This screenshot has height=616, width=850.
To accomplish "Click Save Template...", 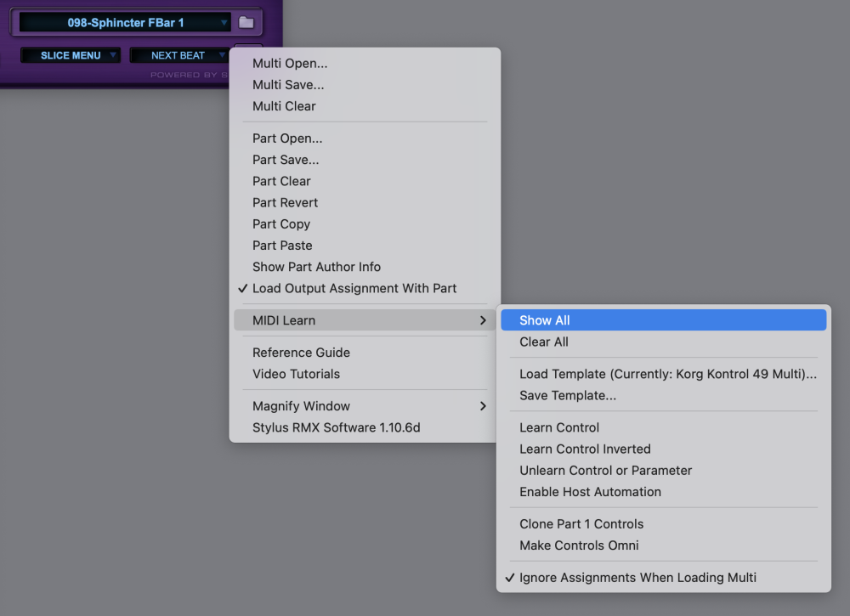I will [x=568, y=395].
